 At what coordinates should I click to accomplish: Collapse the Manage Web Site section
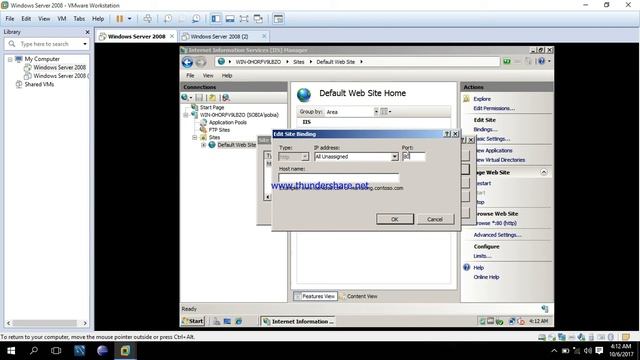tap(544, 172)
